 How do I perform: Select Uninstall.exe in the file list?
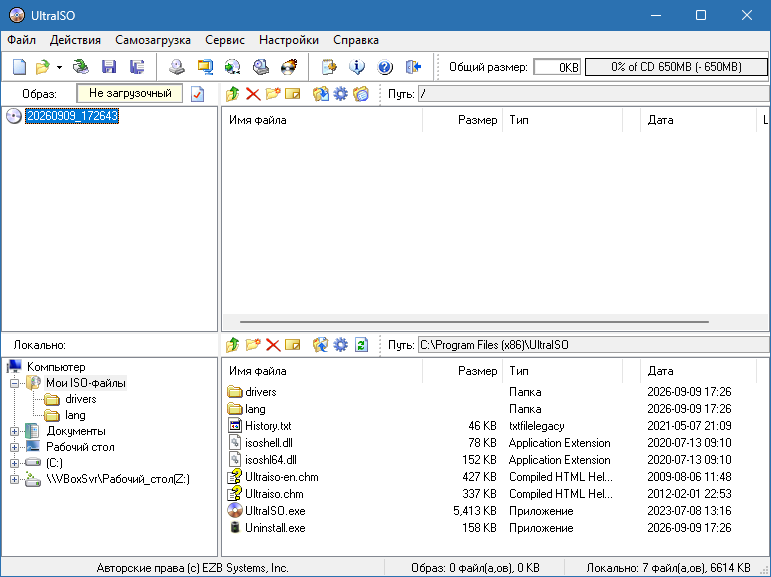click(x=275, y=528)
